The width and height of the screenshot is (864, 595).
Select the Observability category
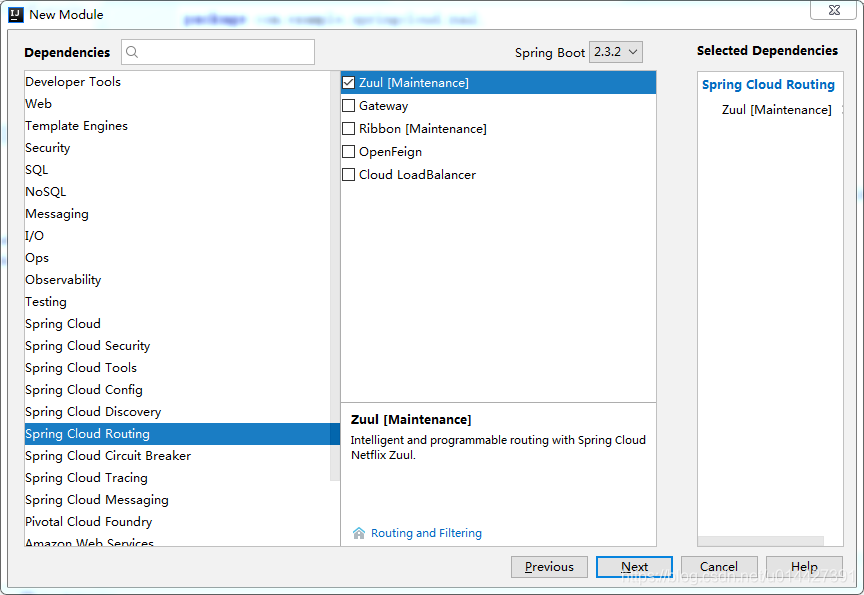[x=177, y=280]
